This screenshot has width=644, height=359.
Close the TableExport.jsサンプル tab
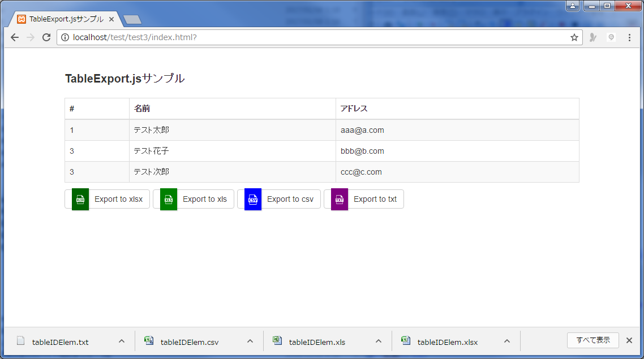tap(111, 19)
